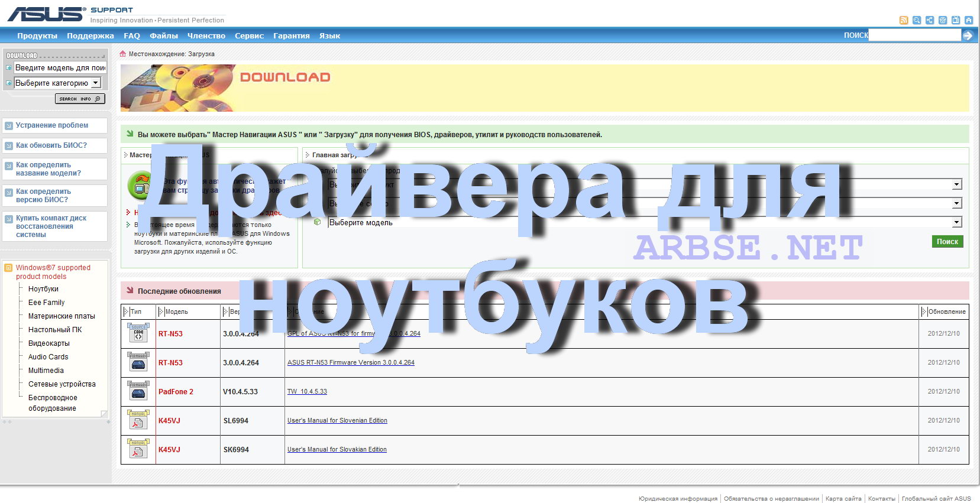The height and width of the screenshot is (503, 980).
Task: Open Карта сайта footer link
Action: [843, 498]
